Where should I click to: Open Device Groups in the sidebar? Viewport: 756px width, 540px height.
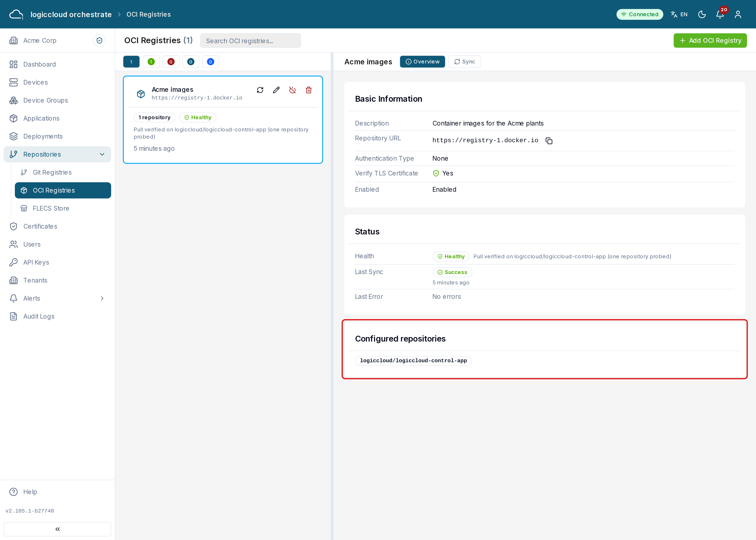pyautogui.click(x=57, y=100)
